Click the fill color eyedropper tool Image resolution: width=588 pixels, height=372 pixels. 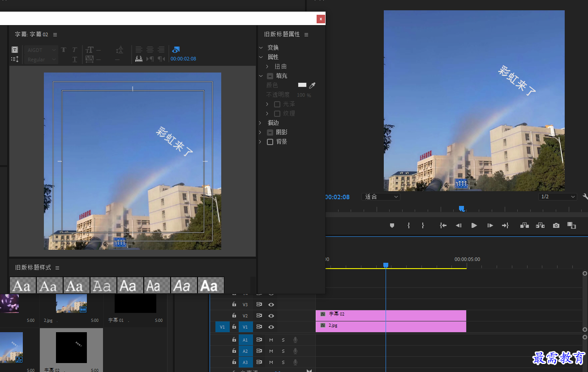click(312, 85)
